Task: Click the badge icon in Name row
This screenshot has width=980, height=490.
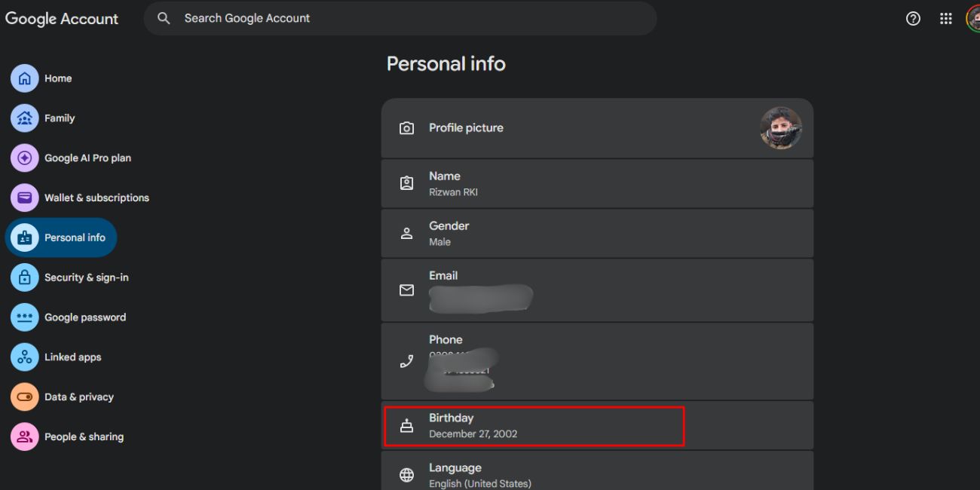Action: 407,183
